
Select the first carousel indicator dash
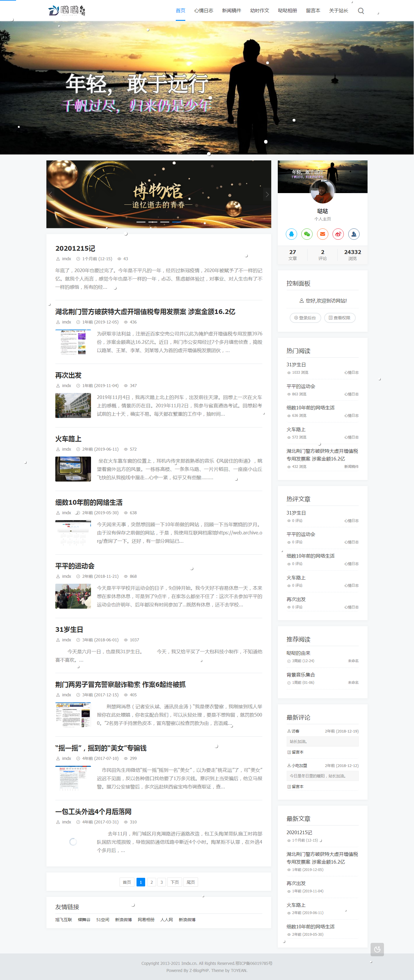[x=141, y=222]
